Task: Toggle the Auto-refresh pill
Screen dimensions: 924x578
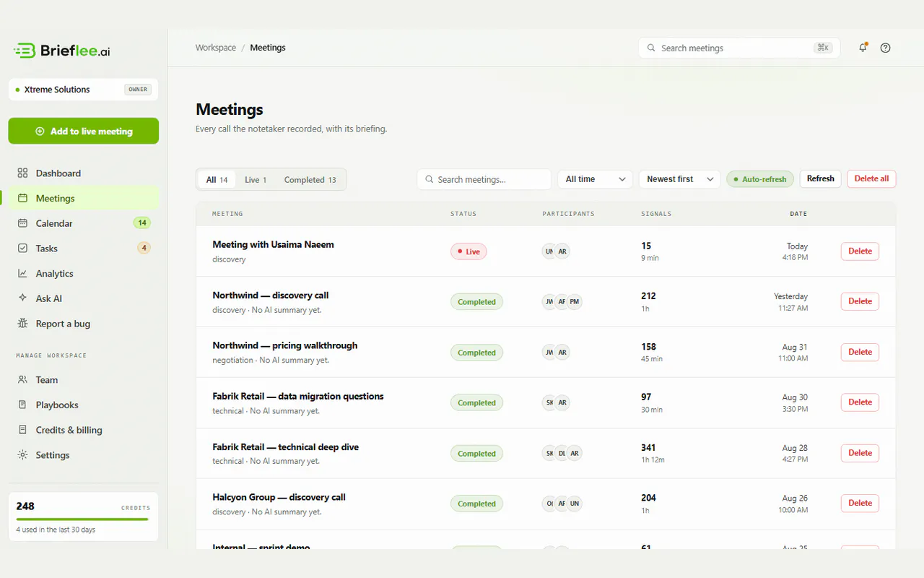Action: tap(760, 179)
